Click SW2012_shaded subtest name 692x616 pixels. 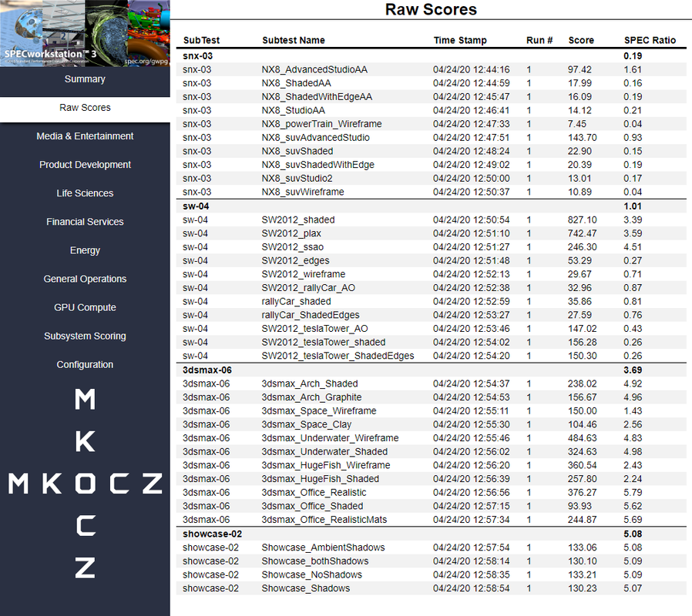(x=298, y=220)
